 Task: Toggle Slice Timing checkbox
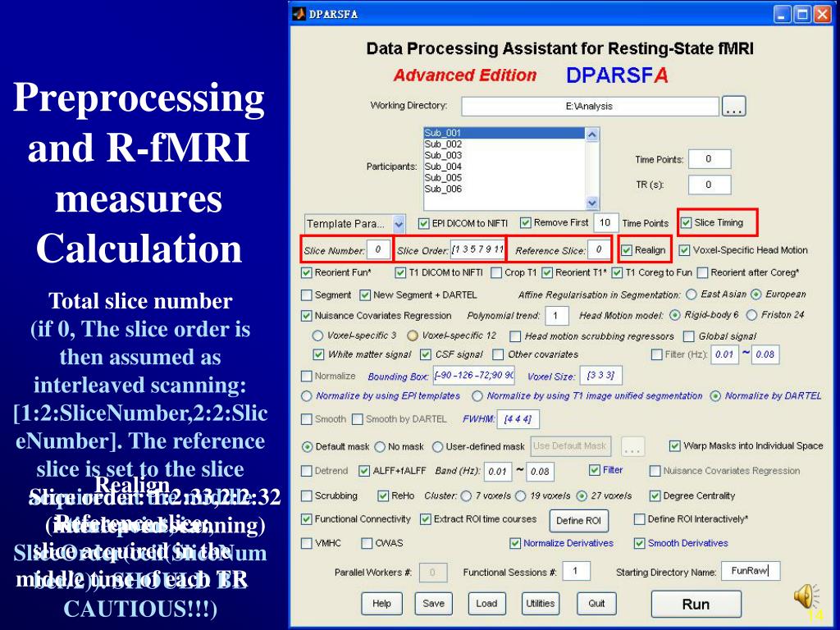(x=686, y=222)
